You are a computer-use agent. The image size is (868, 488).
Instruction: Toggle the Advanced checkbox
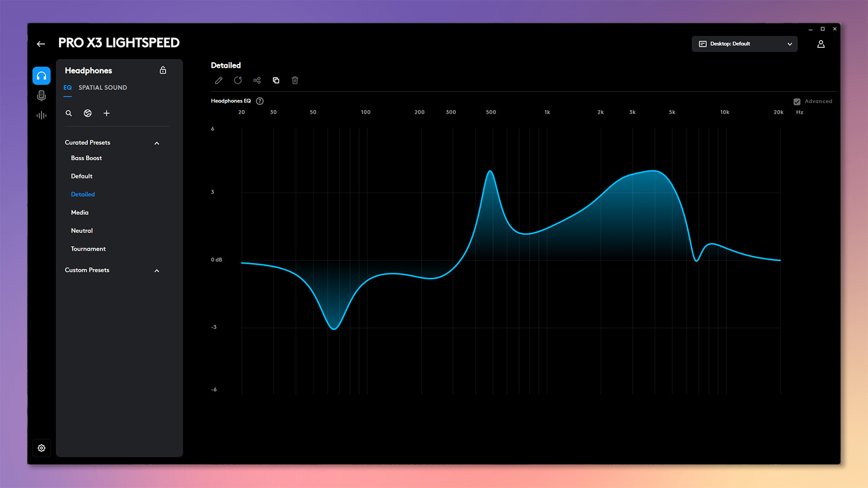point(797,101)
